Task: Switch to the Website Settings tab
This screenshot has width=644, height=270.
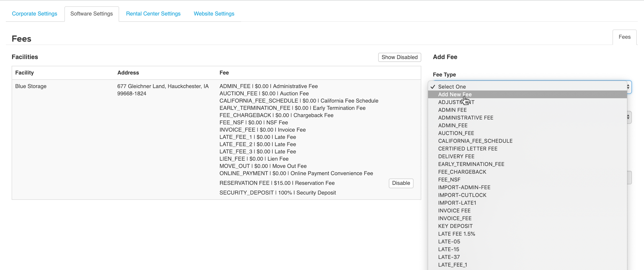Action: (x=214, y=14)
